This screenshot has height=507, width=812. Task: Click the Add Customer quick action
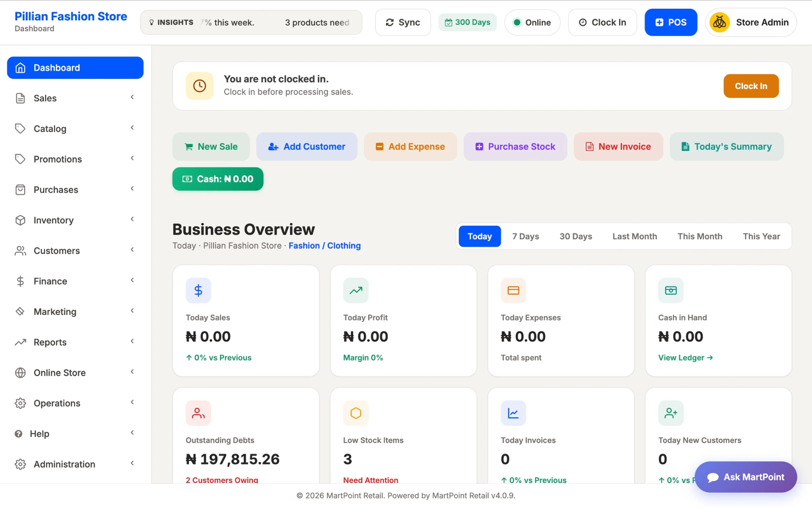[x=307, y=146]
